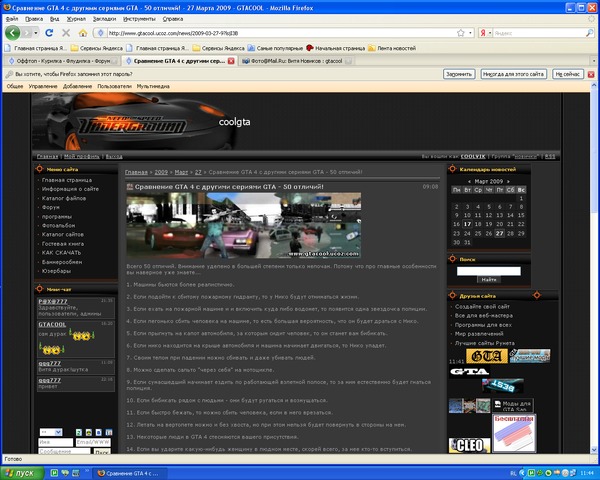Dismiss the password notification bar
Screen dimensions: 600x480
click(x=591, y=74)
